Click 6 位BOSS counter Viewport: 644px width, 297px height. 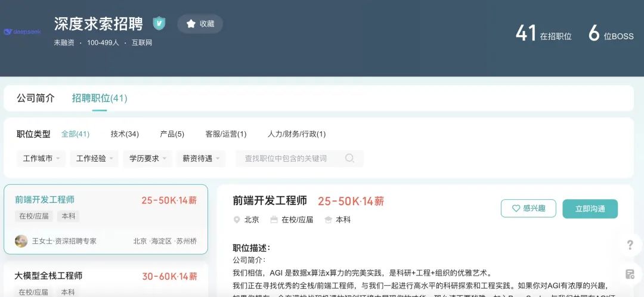click(611, 33)
